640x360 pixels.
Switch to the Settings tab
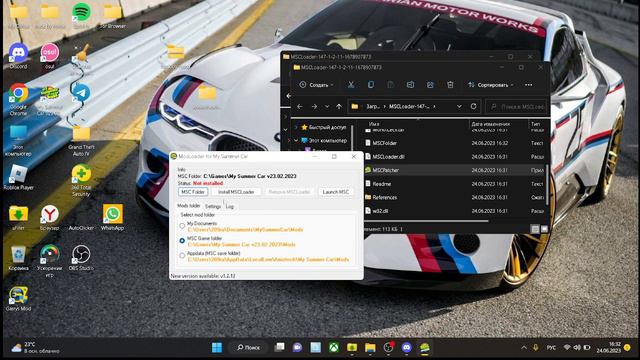click(213, 206)
